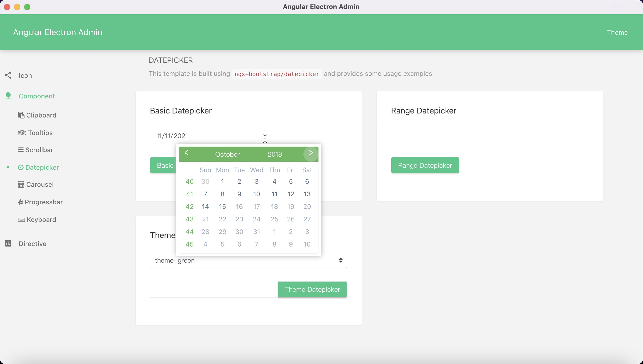Open the Theme menu in header
Screen dimensions: 643x364
tap(617, 32)
